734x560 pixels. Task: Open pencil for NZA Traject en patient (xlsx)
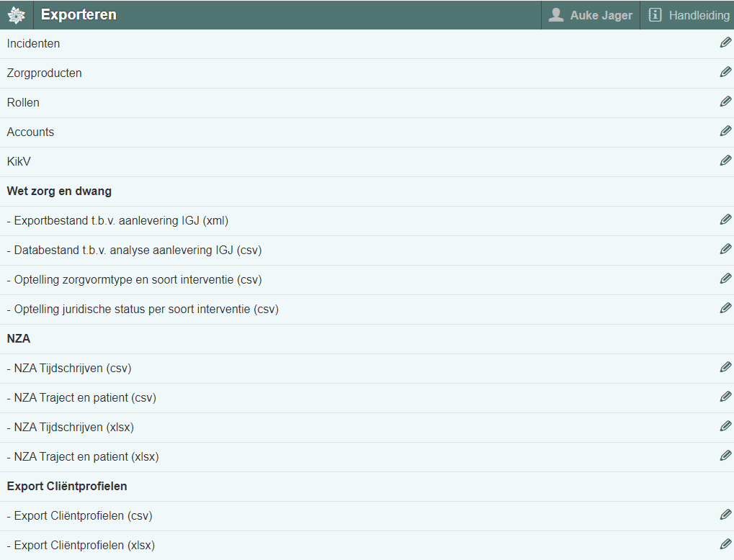[725, 456]
